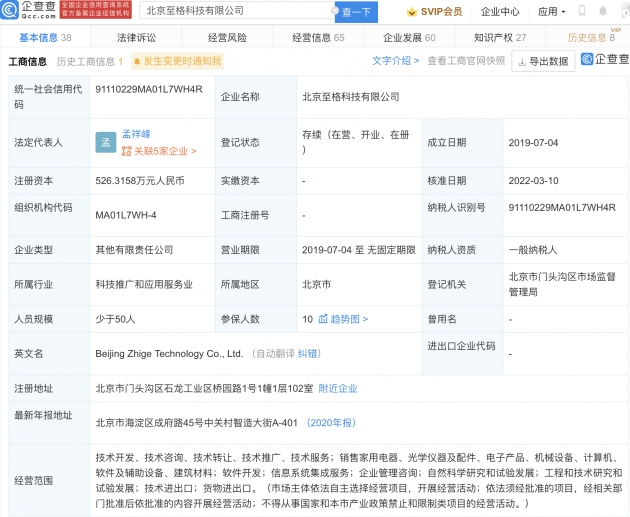
Task: Click the bell icon on 发生变更时通知我
Action: point(137,61)
